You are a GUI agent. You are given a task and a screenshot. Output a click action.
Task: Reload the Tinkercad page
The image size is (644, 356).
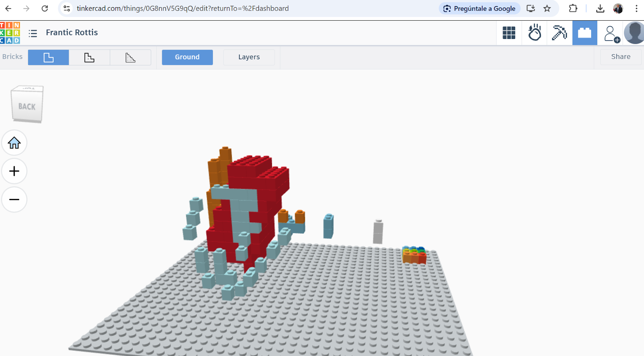tap(45, 8)
